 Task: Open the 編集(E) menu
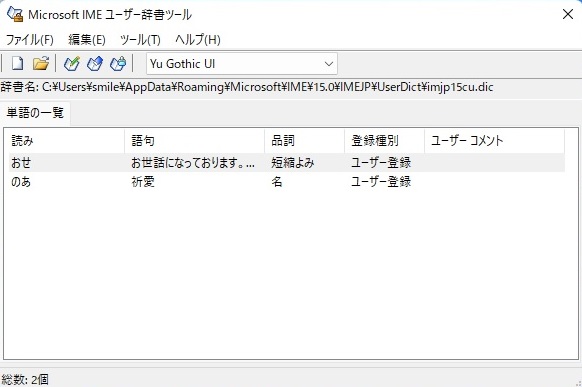point(87,39)
